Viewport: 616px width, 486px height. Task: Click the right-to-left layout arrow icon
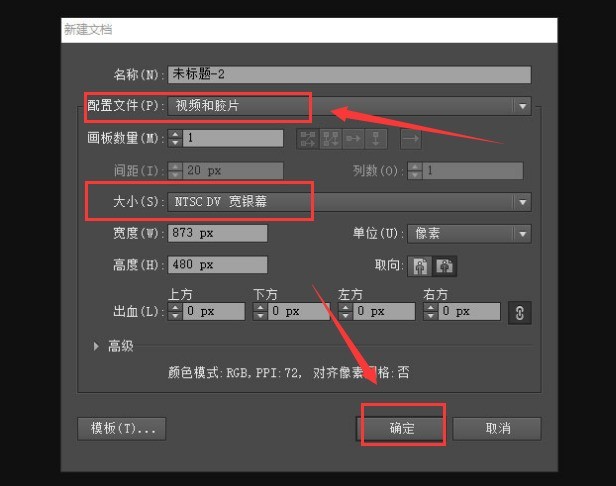point(411,139)
